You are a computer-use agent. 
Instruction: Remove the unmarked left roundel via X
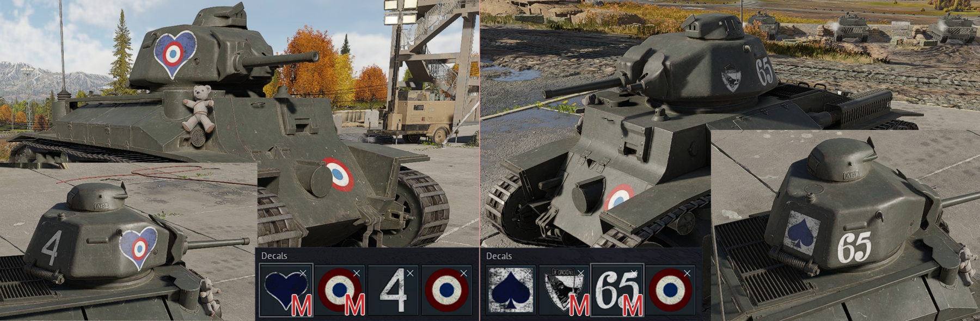click(x=463, y=273)
